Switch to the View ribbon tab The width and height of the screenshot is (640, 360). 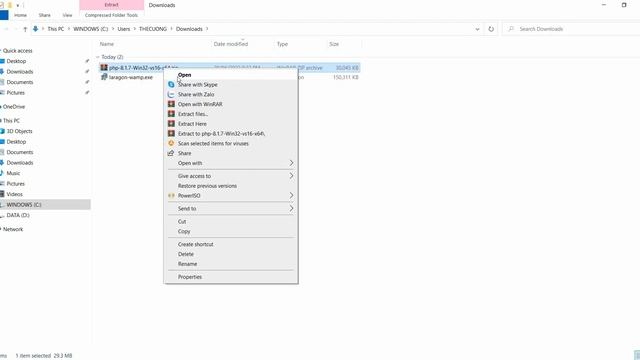click(x=67, y=15)
